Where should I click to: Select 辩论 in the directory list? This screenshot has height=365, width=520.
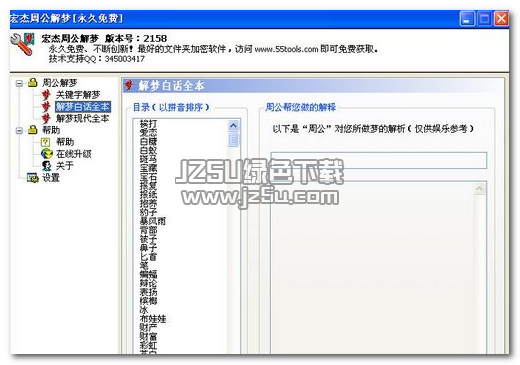[148, 283]
